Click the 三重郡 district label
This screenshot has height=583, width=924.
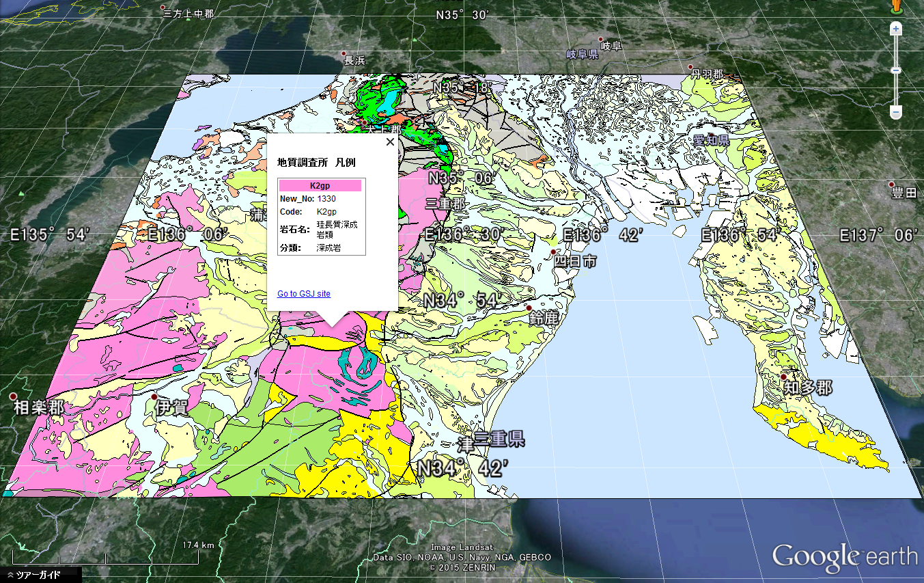[445, 204]
